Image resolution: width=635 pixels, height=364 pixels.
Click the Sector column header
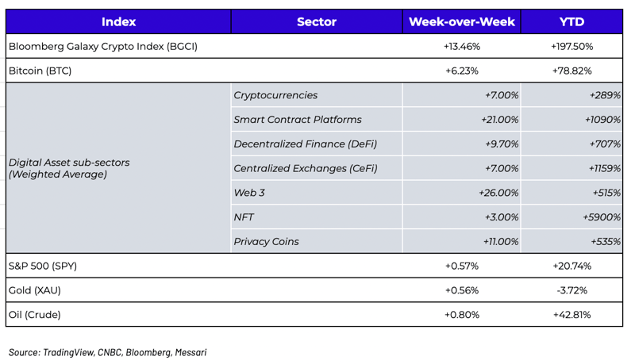[x=316, y=22]
